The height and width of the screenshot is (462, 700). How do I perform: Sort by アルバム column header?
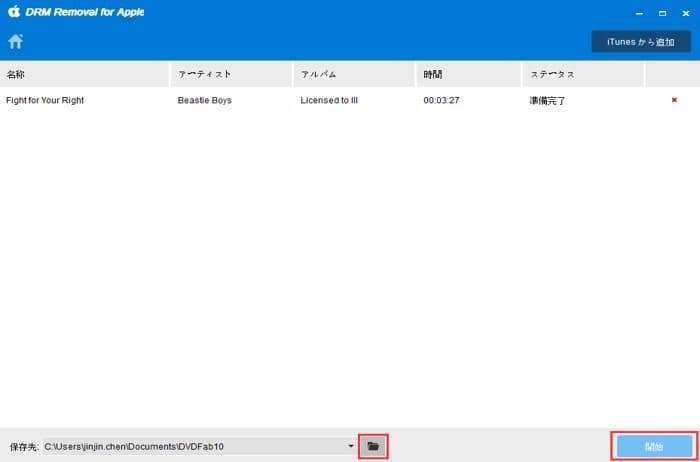tap(354, 75)
